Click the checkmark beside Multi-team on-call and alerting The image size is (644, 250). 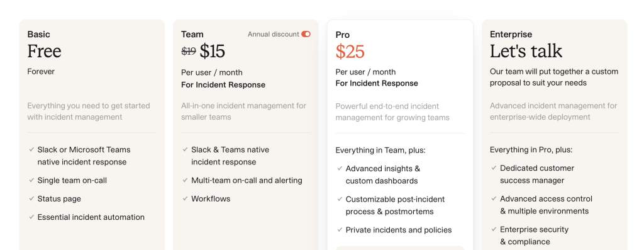(186, 180)
